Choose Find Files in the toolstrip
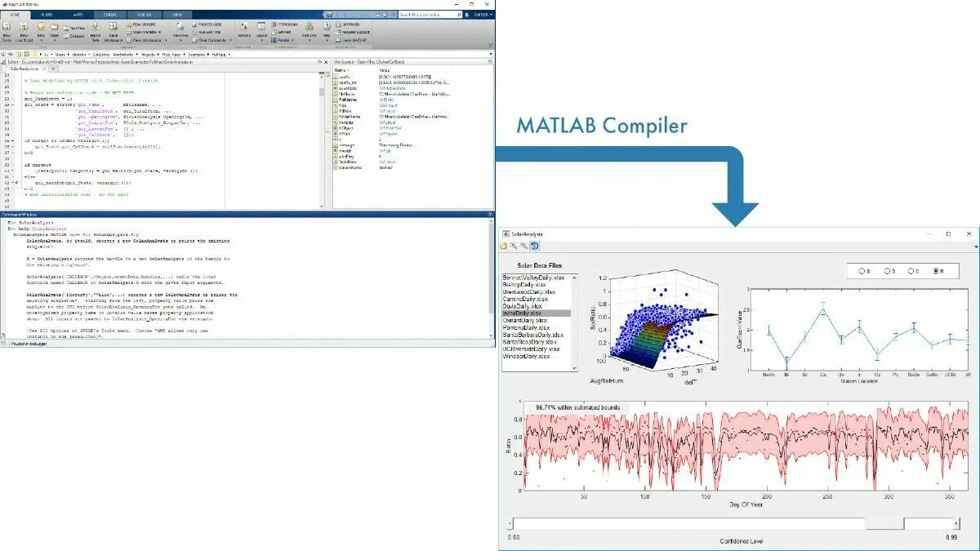This screenshot has height=551, width=980. tap(73, 27)
